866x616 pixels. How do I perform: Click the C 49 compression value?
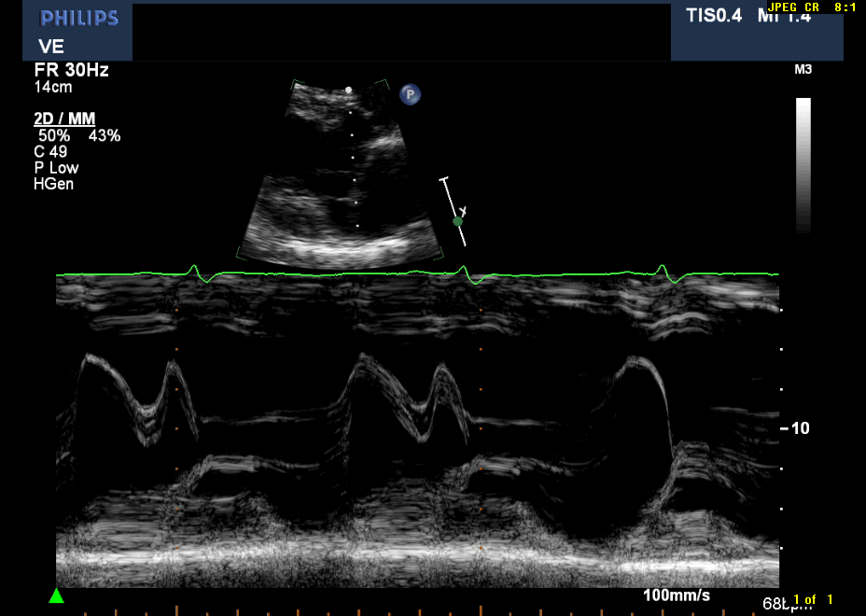(50, 151)
